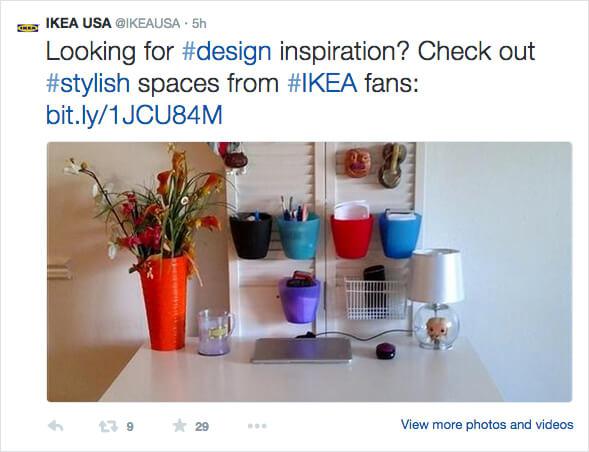This screenshot has height=452, width=589.
Task: Click the silver laptop in the photo
Action: [302, 350]
